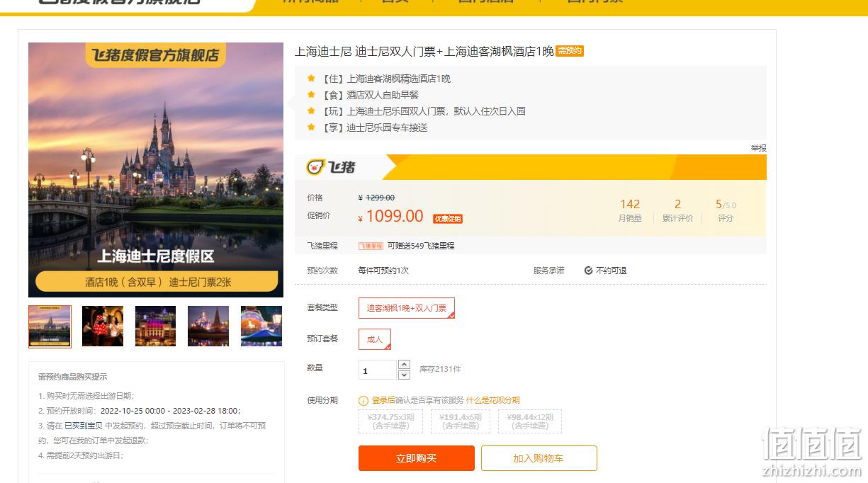Click the heading 需预约商品购买提示
Image resolution: width=868 pixels, height=483 pixels.
pyautogui.click(x=73, y=377)
